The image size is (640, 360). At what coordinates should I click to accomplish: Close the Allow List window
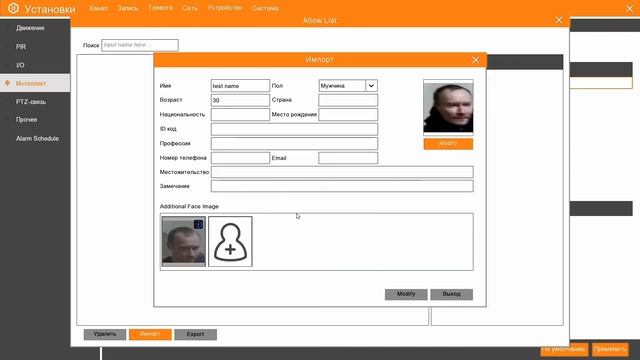[x=559, y=20]
